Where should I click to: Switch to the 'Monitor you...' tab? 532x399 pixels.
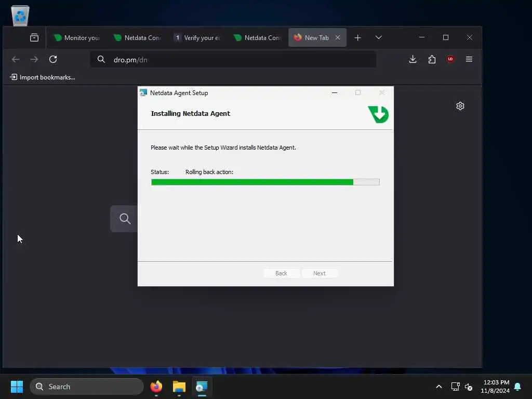pos(77,37)
